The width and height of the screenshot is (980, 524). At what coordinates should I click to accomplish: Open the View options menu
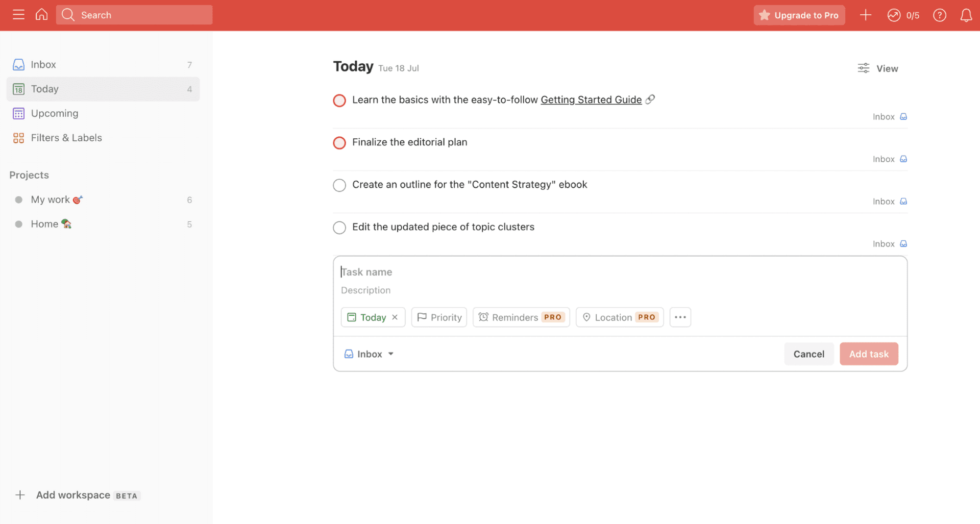click(x=877, y=68)
